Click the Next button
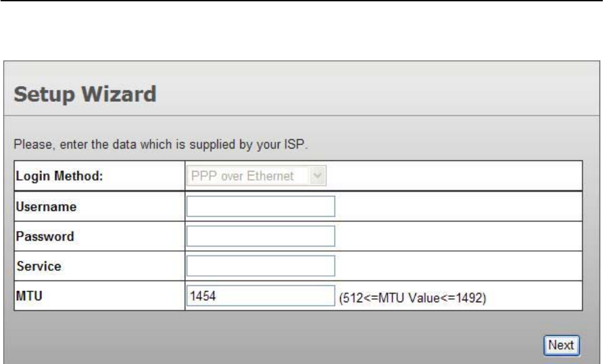Screen dimensions: 603x364 tap(561, 345)
